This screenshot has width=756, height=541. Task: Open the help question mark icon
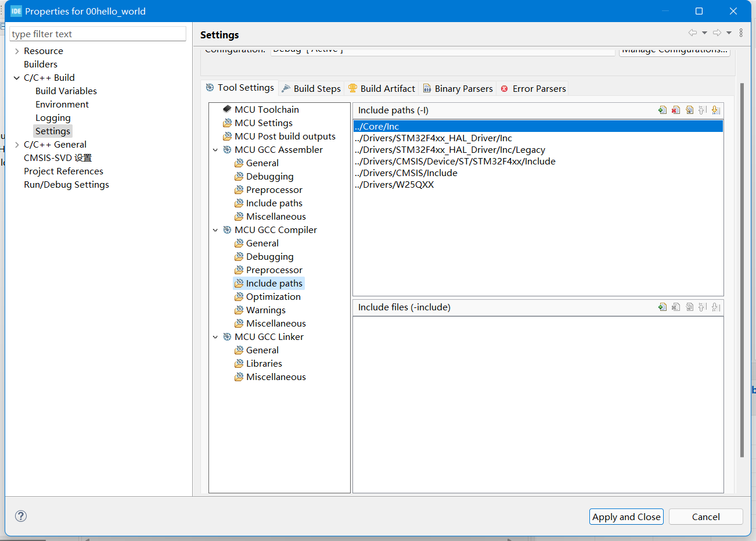point(21,516)
